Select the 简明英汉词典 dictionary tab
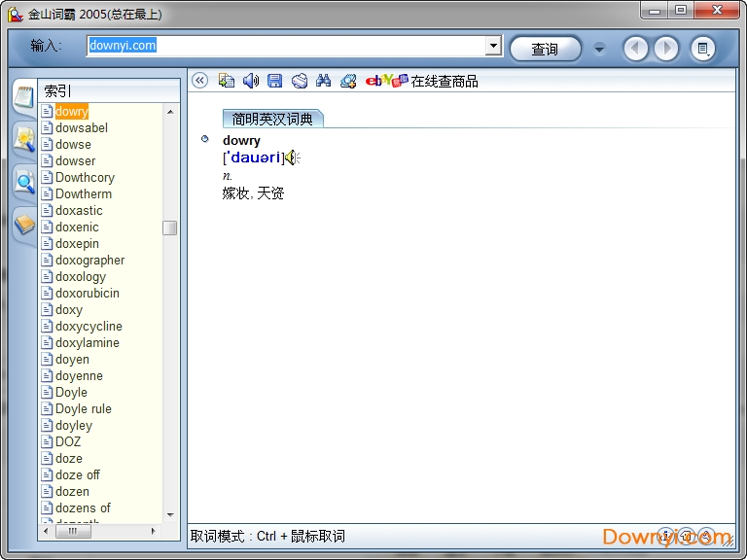This screenshot has height=560, width=747. 272,119
